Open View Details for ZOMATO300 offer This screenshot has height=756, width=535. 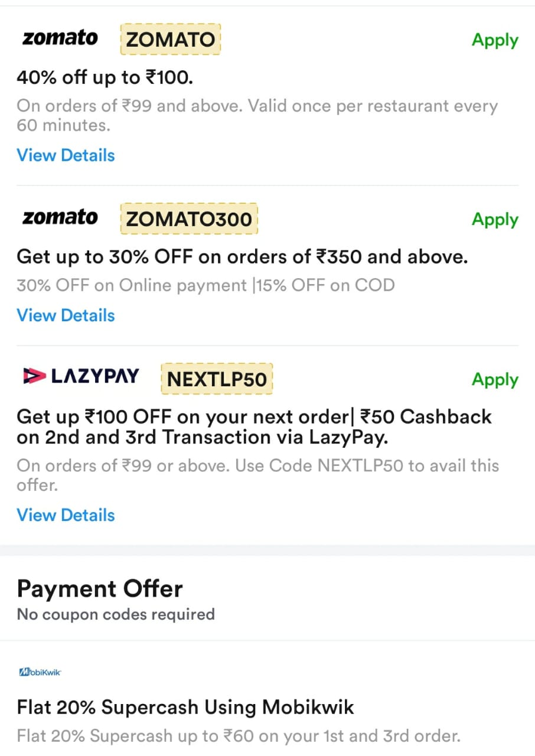tap(66, 315)
